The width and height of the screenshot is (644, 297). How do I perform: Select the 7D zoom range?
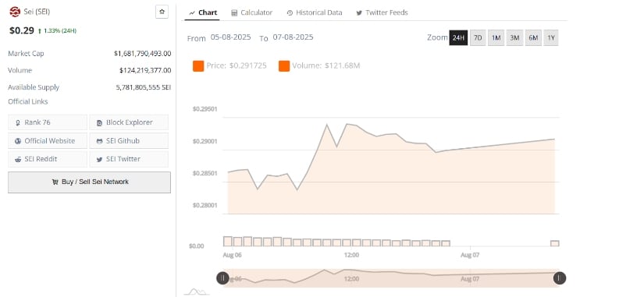coord(478,37)
